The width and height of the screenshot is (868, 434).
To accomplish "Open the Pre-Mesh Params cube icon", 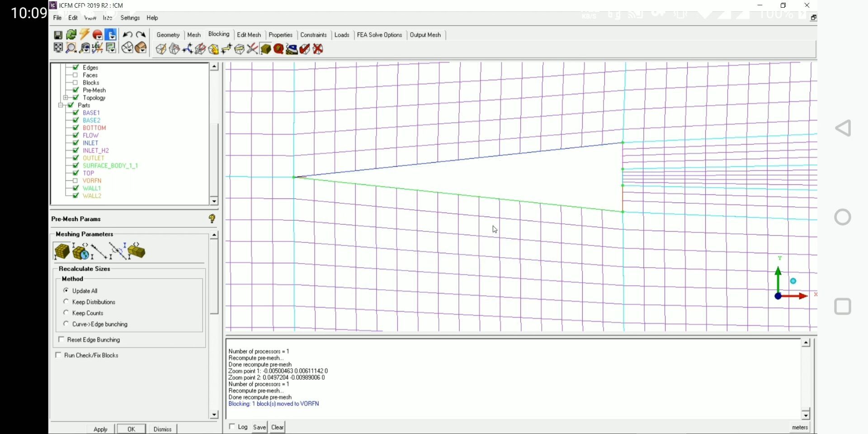I will tap(266, 49).
